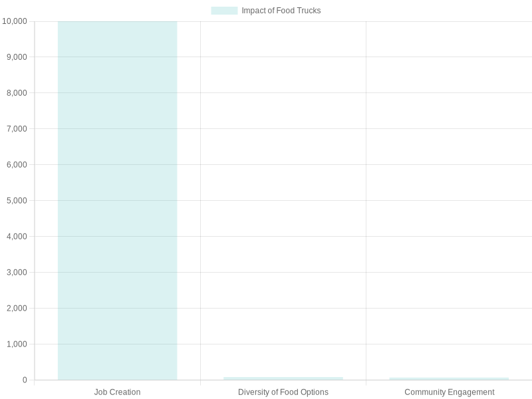Select the Community Engagement bar
Image resolution: width=532 pixels, height=399 pixels.
[x=449, y=379]
